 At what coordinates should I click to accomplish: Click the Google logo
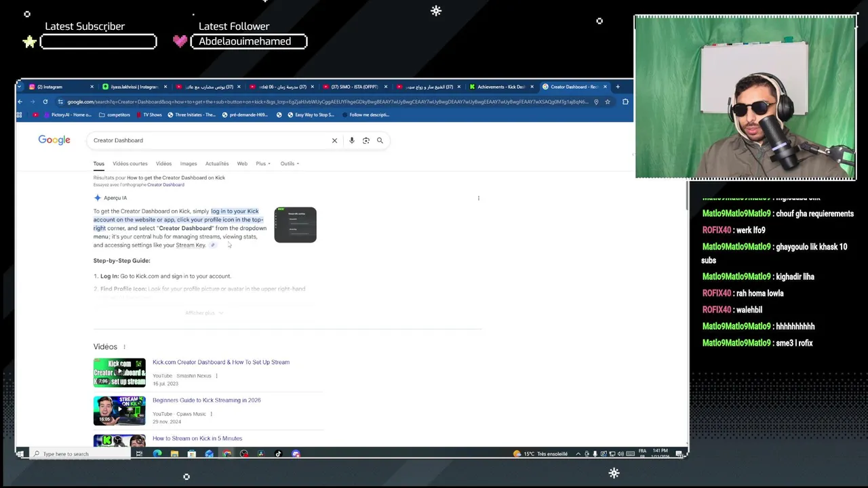point(54,140)
